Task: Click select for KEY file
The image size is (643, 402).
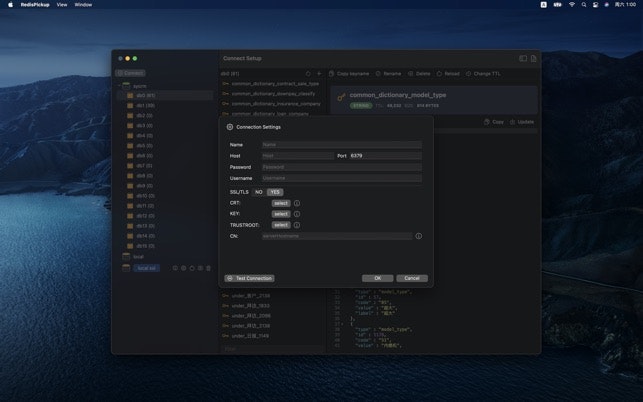Action: click(281, 214)
